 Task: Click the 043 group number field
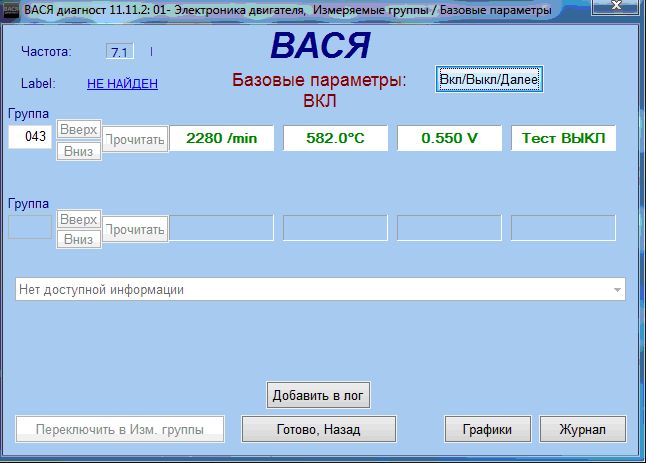click(x=30, y=137)
